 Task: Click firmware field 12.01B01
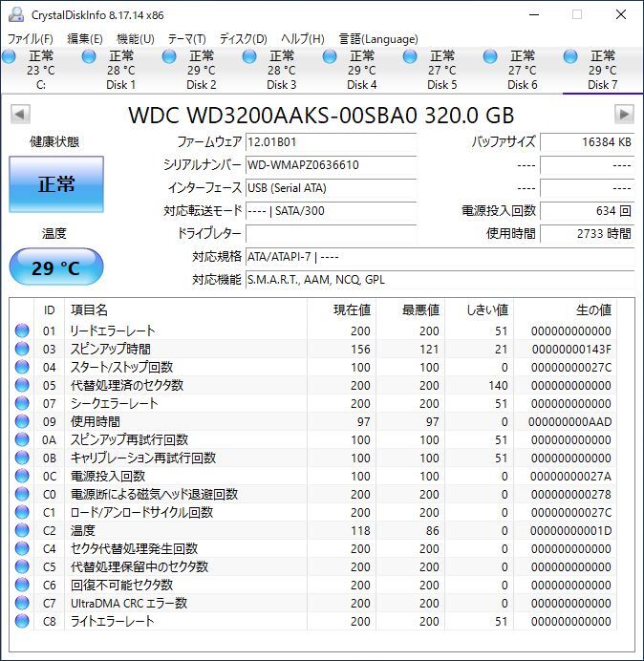tap(331, 142)
